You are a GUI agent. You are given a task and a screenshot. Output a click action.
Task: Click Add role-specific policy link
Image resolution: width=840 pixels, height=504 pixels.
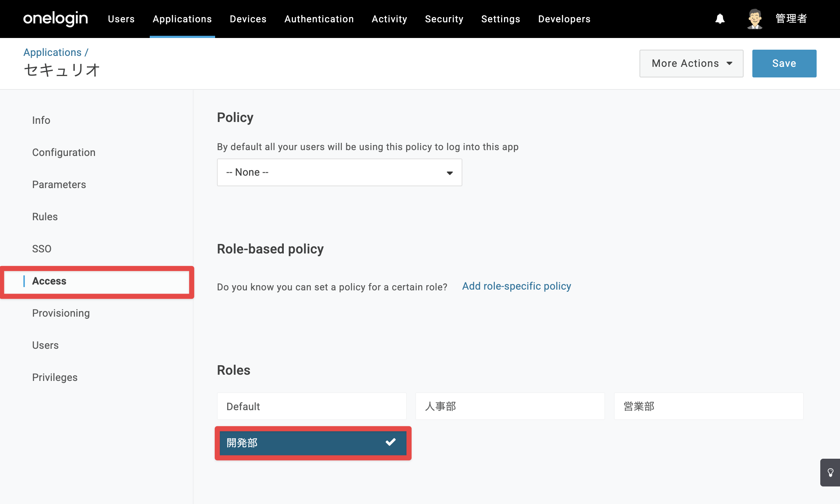pyautogui.click(x=516, y=286)
